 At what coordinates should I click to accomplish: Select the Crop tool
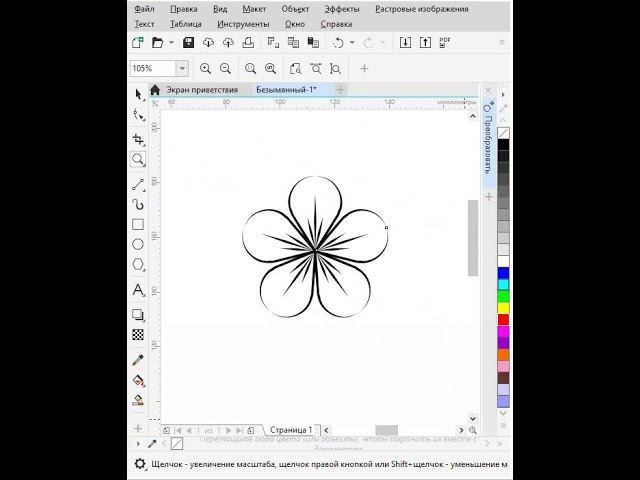pyautogui.click(x=138, y=139)
